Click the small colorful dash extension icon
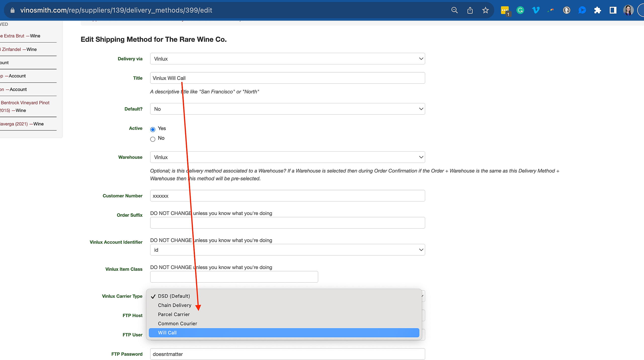The image size is (644, 360). pyautogui.click(x=551, y=10)
